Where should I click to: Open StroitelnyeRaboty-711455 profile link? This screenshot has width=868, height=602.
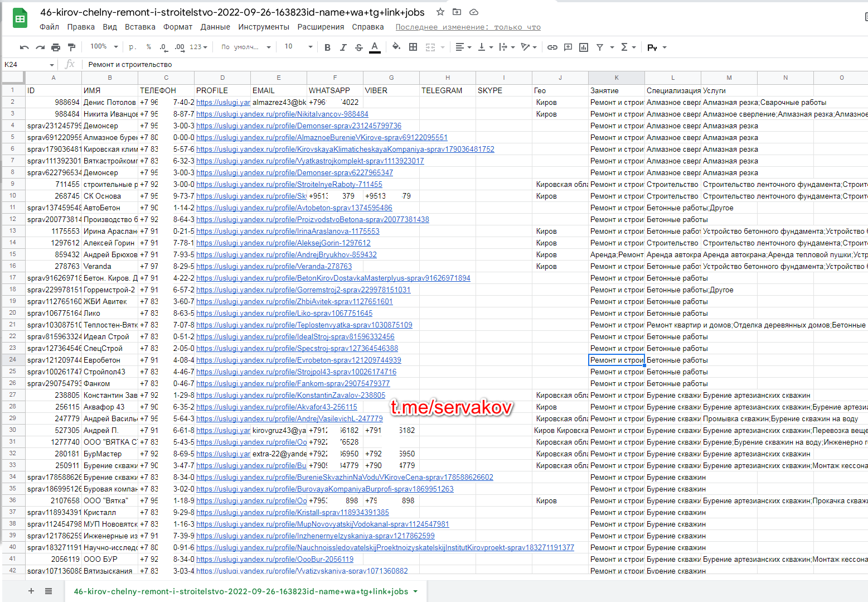(289, 184)
